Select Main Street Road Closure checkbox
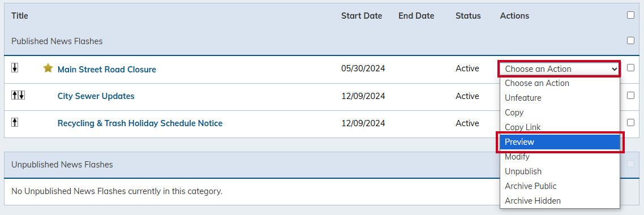The width and height of the screenshot is (644, 215). click(630, 68)
